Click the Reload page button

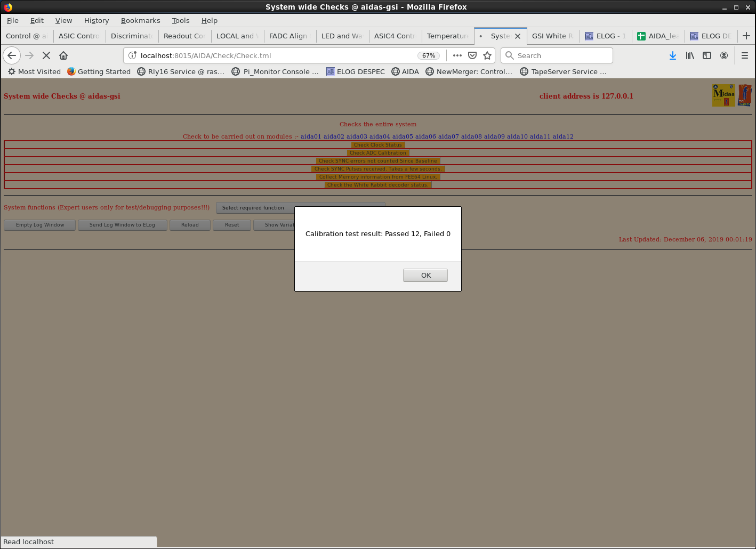[190, 225]
